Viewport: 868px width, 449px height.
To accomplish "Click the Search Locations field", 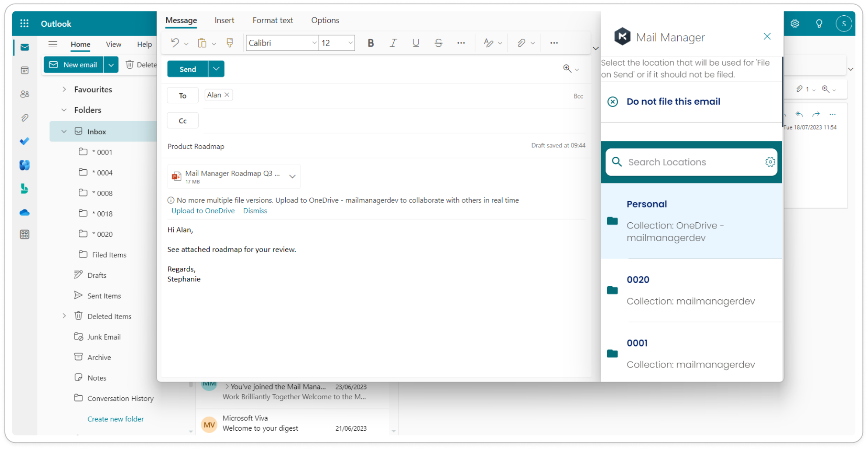I will pyautogui.click(x=691, y=162).
